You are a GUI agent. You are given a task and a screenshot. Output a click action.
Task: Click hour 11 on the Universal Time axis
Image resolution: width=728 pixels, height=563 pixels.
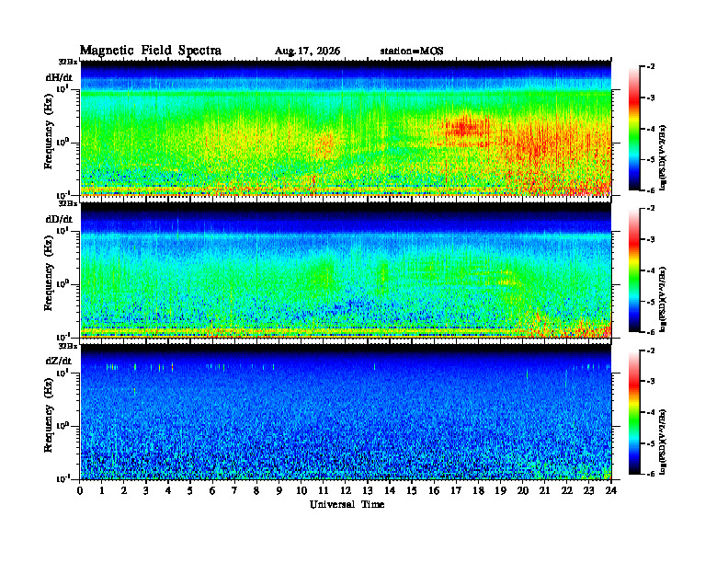point(324,490)
